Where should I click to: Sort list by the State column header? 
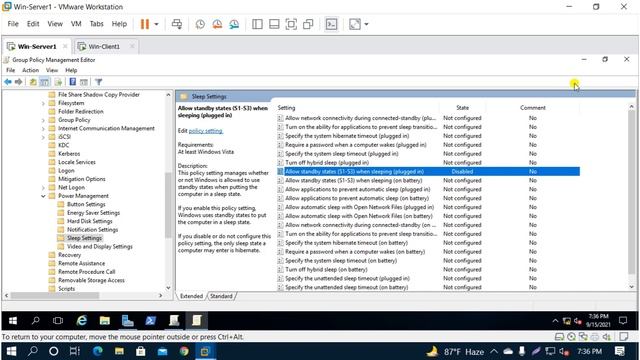pos(462,108)
